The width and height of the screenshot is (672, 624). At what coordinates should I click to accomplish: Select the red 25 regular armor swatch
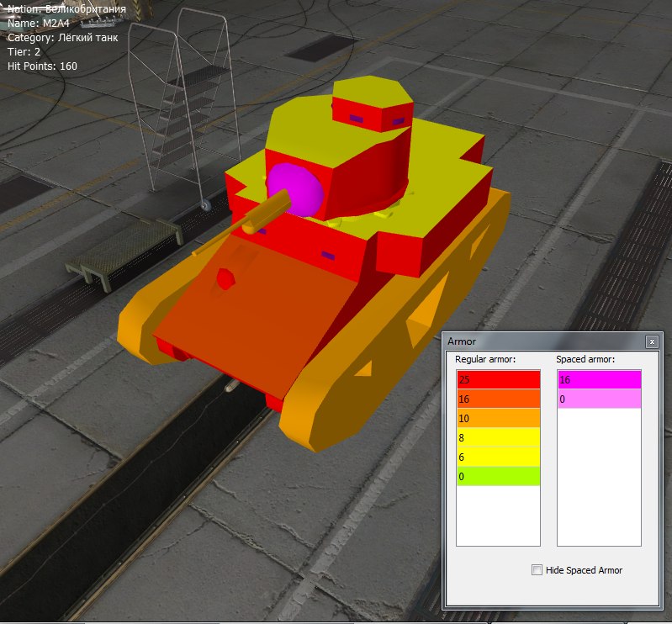coord(499,379)
